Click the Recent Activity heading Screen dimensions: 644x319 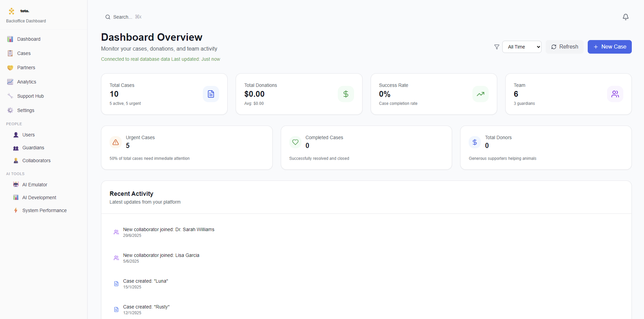[x=131, y=194]
